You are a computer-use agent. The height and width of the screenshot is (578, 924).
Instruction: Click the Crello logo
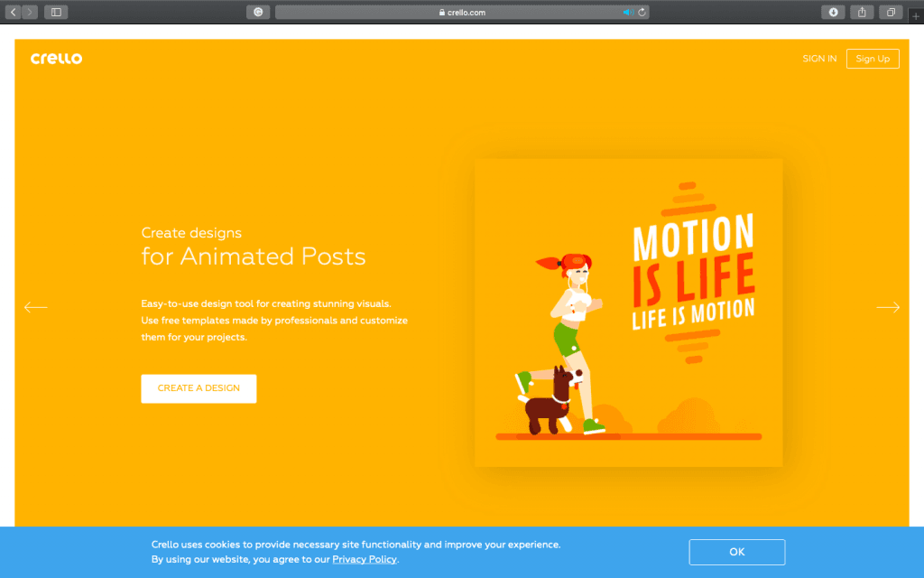click(57, 59)
